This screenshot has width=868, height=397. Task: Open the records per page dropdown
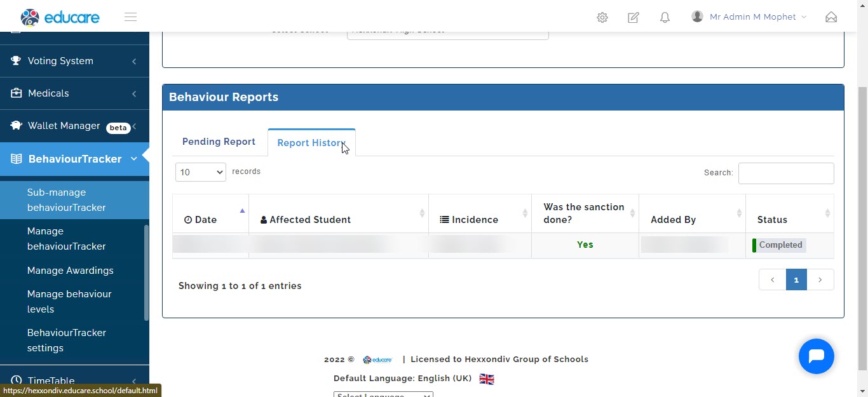coord(201,172)
